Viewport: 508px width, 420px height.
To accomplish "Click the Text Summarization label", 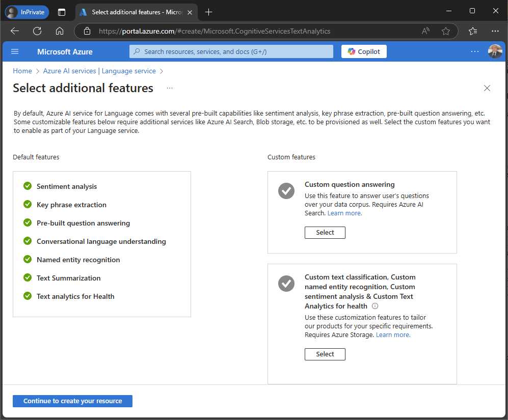I will point(69,278).
